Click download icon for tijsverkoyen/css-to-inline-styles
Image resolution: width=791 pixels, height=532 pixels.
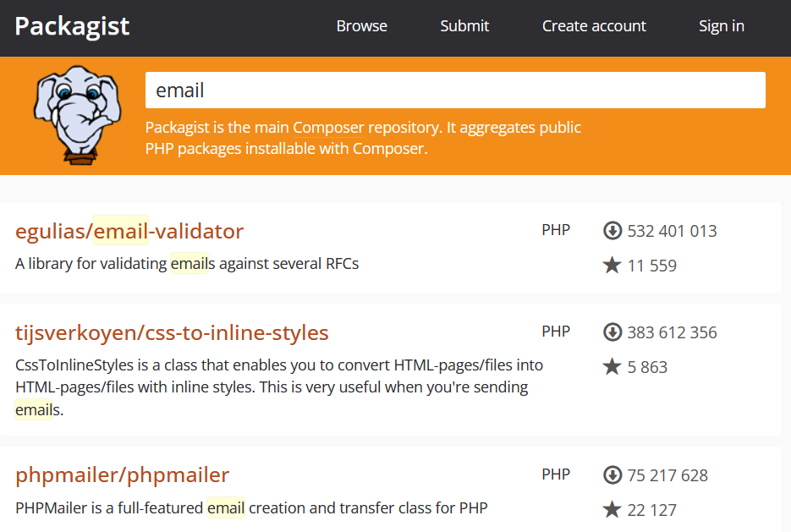coord(612,332)
